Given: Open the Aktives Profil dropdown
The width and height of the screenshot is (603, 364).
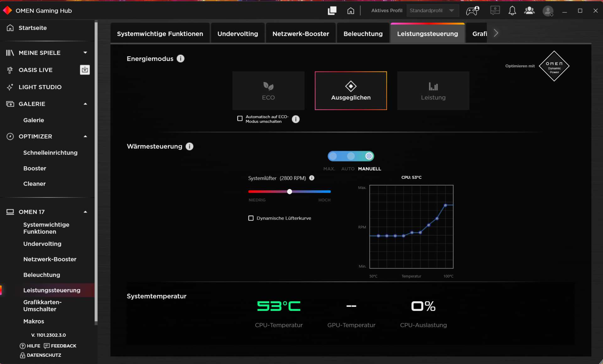Looking at the screenshot, I should [x=432, y=11].
